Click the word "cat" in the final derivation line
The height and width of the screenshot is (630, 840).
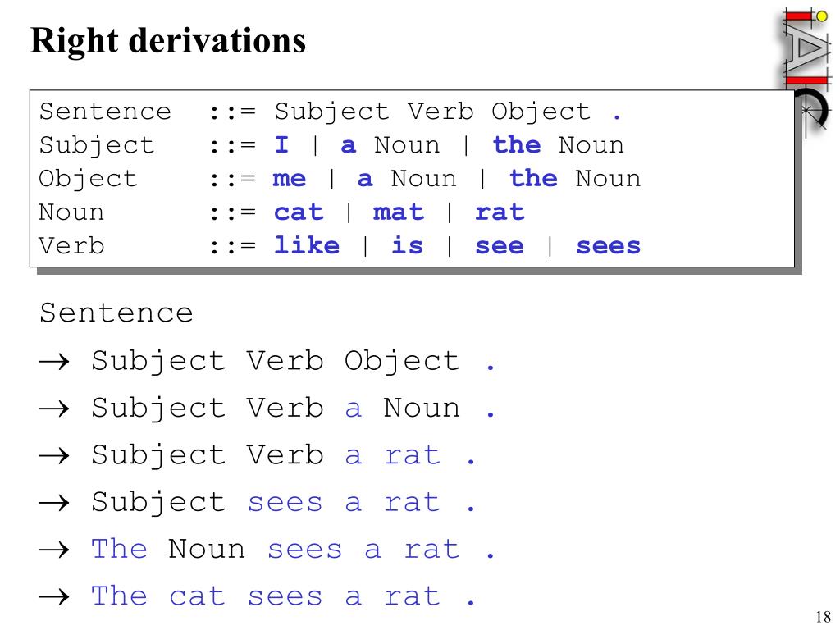pos(197,596)
